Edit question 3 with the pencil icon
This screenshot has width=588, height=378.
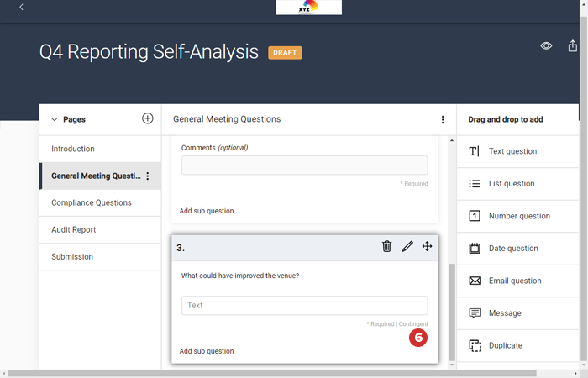407,246
